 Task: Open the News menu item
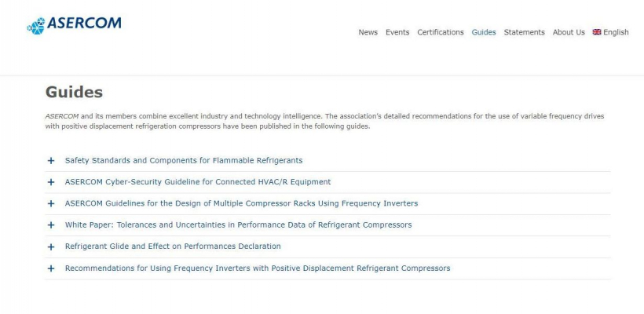[x=368, y=32]
